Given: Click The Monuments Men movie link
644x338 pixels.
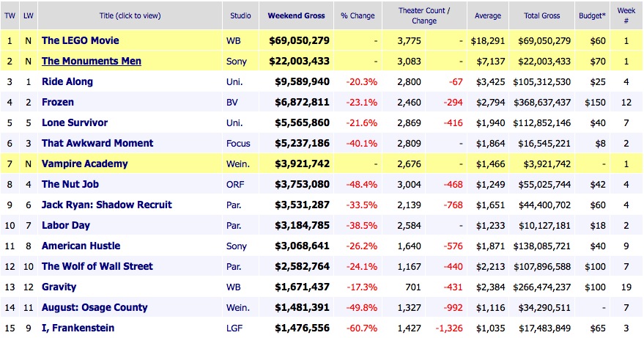Looking at the screenshot, I should (92, 61).
